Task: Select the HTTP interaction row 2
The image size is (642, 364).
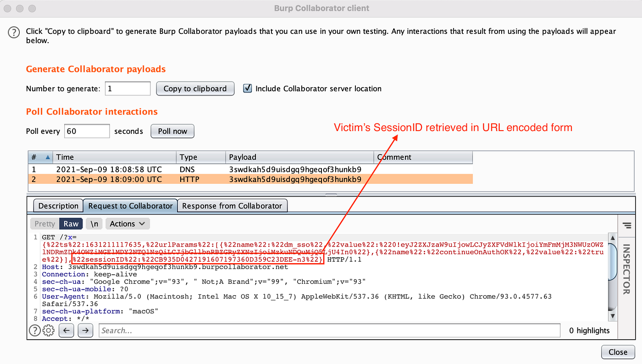Action: click(250, 179)
